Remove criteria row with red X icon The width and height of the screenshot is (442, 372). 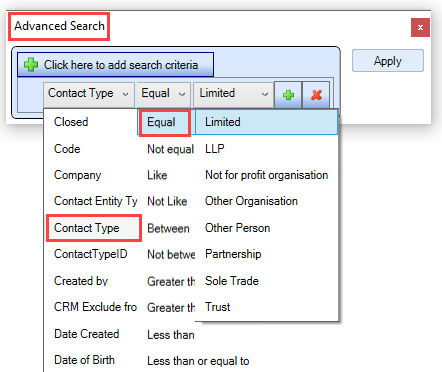pos(316,95)
